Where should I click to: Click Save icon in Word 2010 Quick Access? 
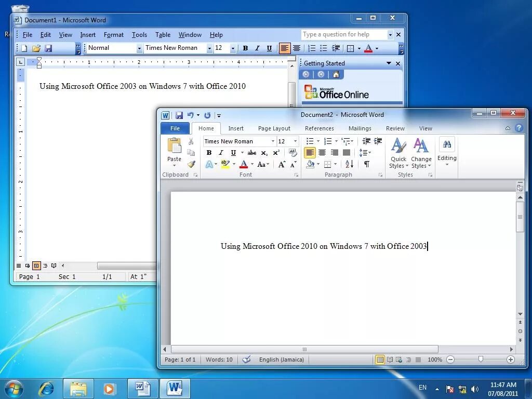(179, 115)
